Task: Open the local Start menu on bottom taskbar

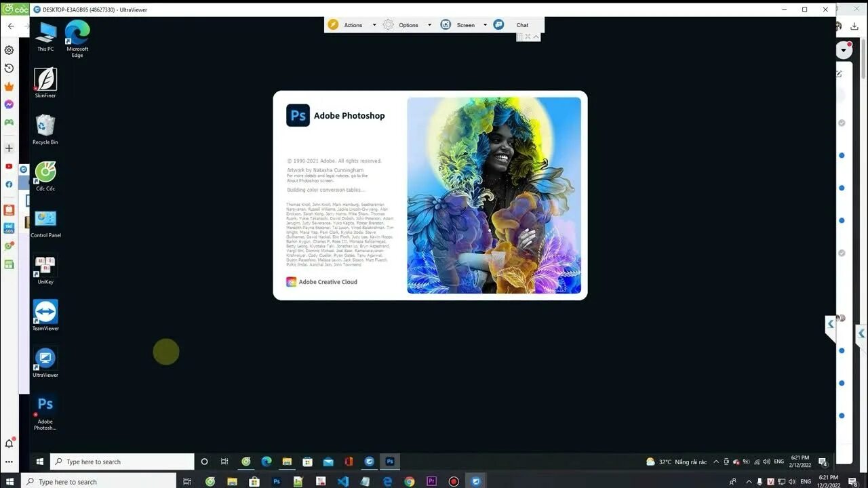Action: 9,481
